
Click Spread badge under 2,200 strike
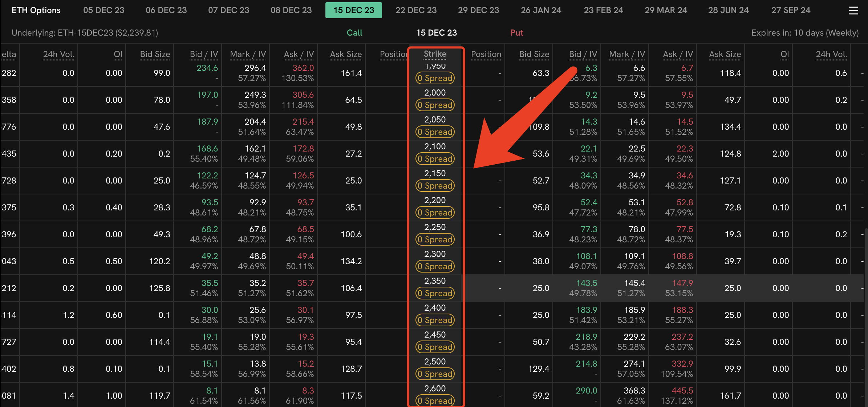[435, 213]
